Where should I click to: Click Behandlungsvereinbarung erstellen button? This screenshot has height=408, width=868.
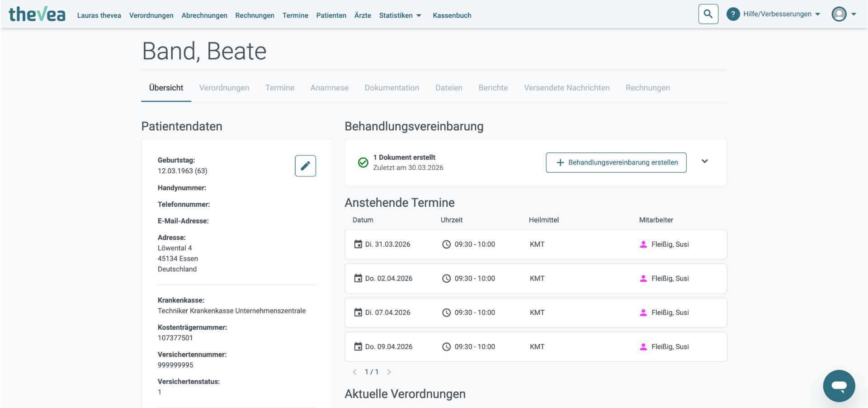(616, 162)
